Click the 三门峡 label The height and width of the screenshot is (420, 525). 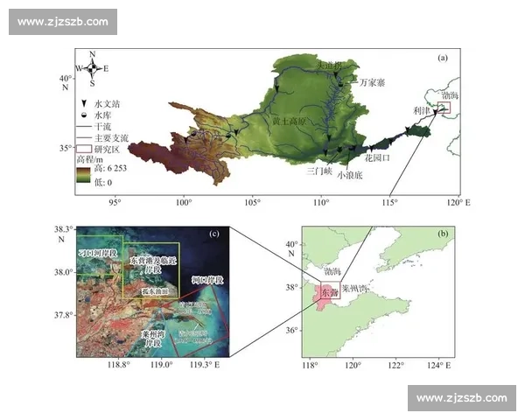(x=318, y=171)
